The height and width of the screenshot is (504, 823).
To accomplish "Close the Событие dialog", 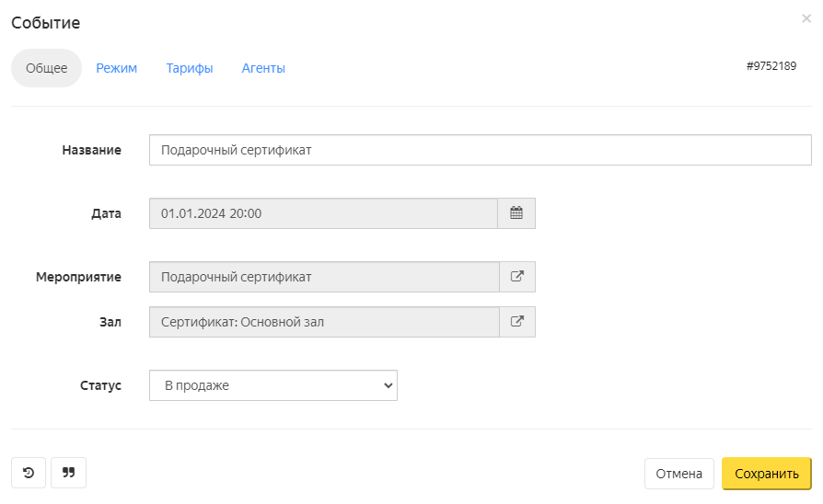I will pos(806,18).
